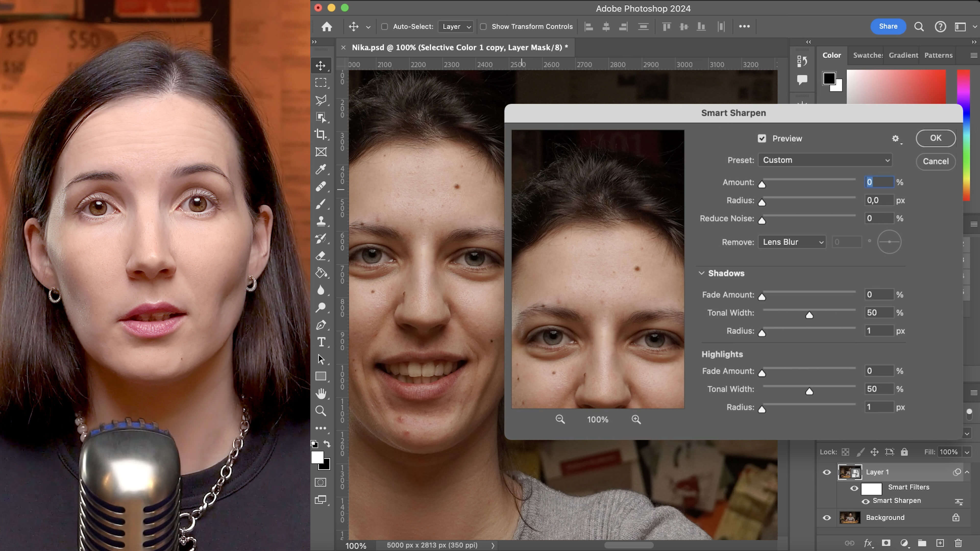This screenshot has width=980, height=551.
Task: Hide the Background layer
Action: (x=827, y=518)
